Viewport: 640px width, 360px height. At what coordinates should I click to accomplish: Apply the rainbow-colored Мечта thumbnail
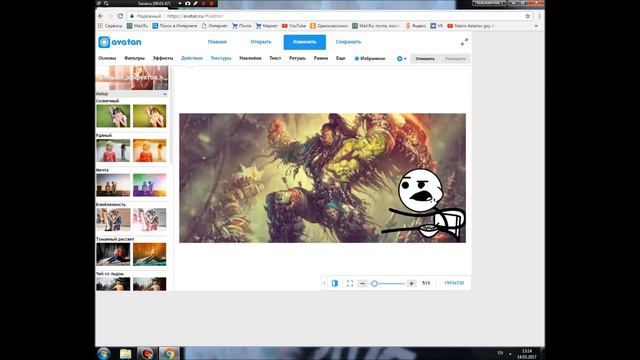[149, 185]
